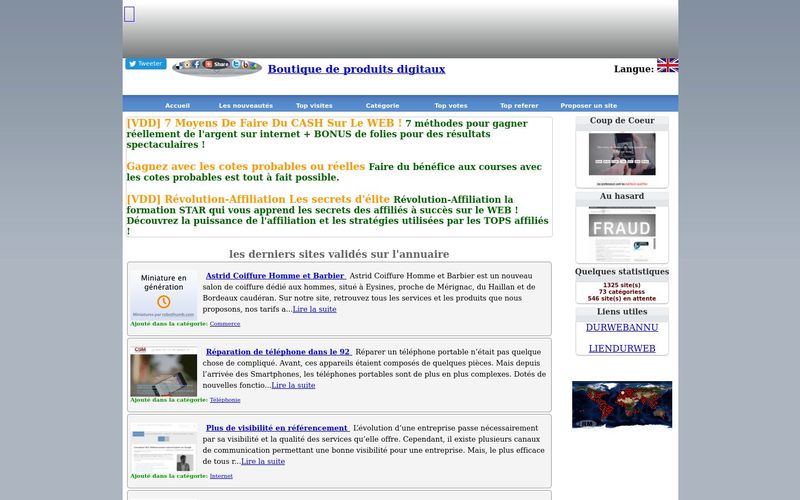Click the 'Langue:' label
The height and width of the screenshot is (500, 800).
634,69
